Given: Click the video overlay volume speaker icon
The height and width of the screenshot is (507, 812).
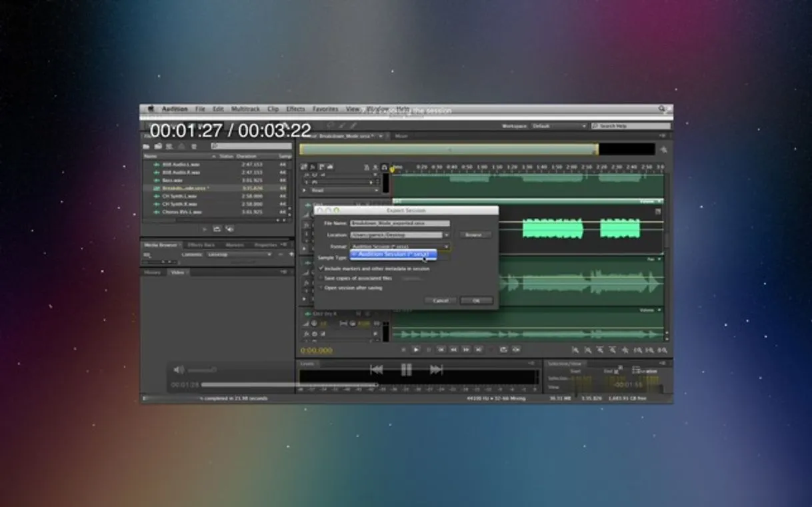Looking at the screenshot, I should [179, 370].
